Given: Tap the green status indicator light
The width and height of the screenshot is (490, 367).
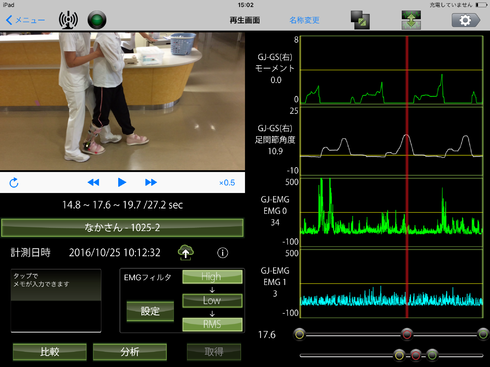Looking at the screenshot, I should coord(97,20).
